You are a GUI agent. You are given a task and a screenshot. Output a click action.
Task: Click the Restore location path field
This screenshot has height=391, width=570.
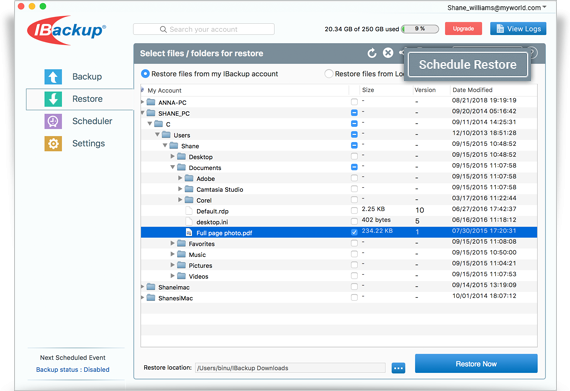pyautogui.click(x=290, y=368)
